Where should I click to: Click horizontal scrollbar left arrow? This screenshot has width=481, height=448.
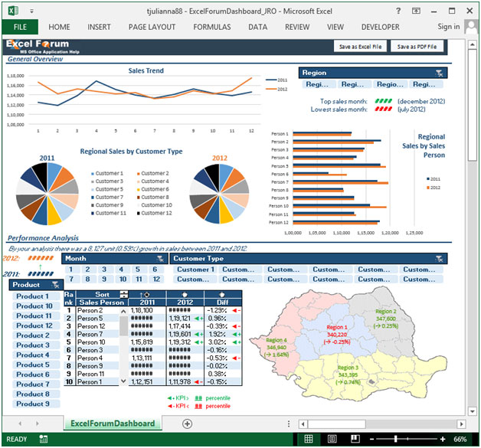tap(303, 424)
